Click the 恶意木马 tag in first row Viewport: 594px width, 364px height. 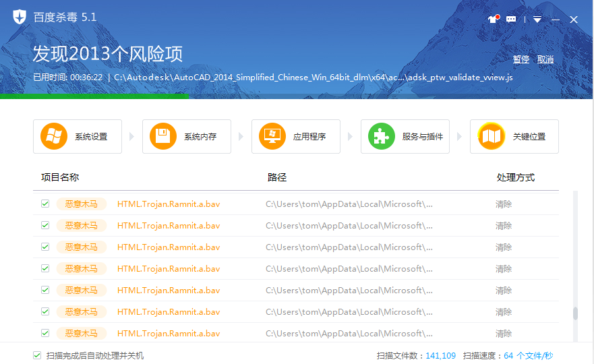coord(82,204)
